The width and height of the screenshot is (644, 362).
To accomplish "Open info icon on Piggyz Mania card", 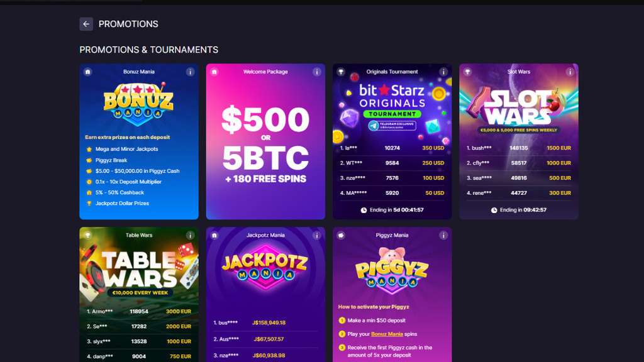I will (443, 235).
